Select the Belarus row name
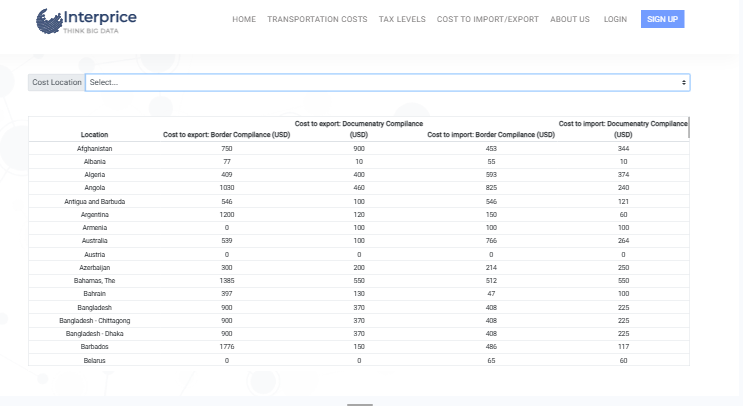 click(94, 361)
